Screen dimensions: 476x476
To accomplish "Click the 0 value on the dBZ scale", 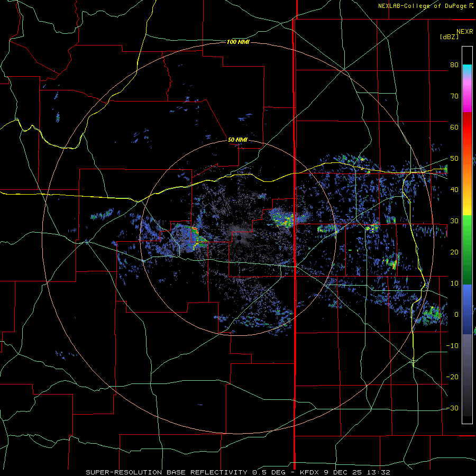I will (x=456, y=315).
